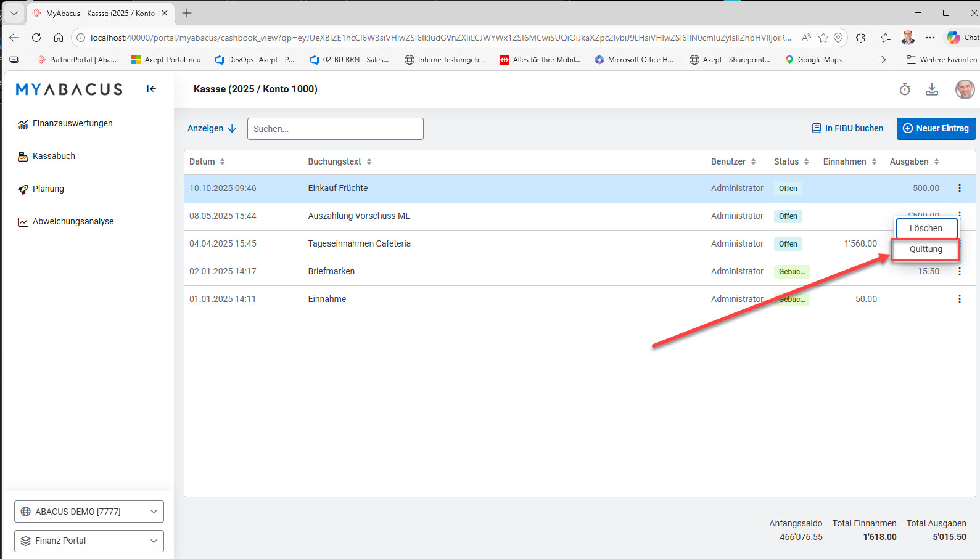Open three-dot menu for Einkauf Früchte row
Image resolution: width=980 pixels, height=559 pixels.
point(959,188)
